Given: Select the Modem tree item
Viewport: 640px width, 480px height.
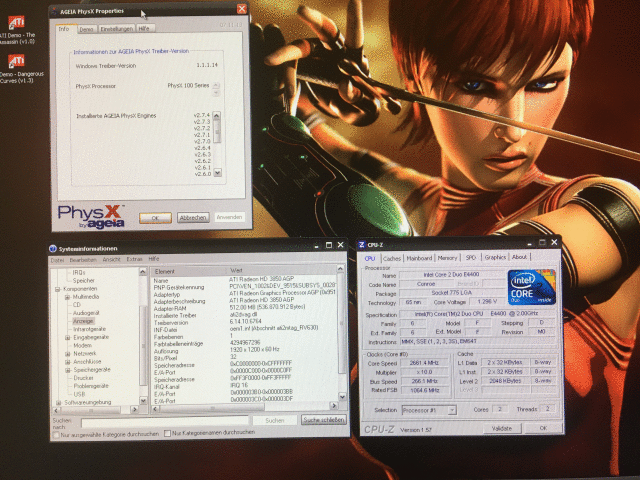Looking at the screenshot, I should (x=82, y=345).
